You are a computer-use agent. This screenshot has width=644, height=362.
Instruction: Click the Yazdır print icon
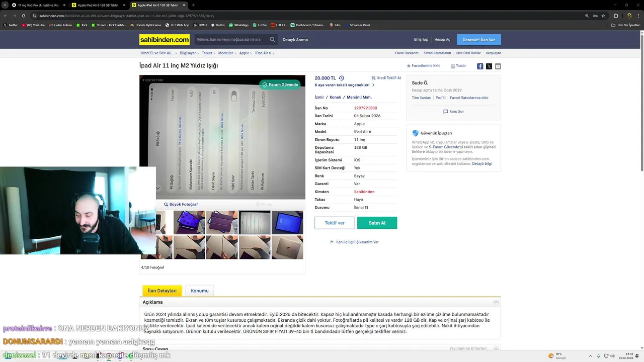point(458,66)
